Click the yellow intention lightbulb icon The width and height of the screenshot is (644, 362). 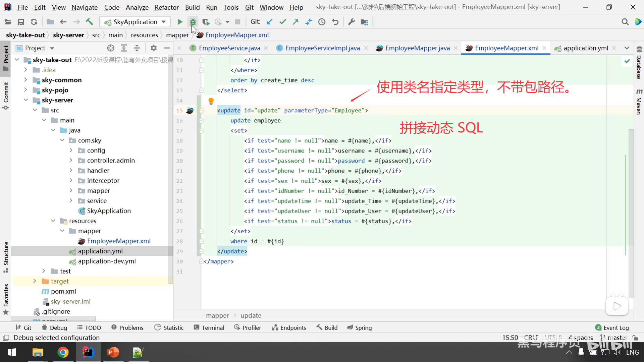pyautogui.click(x=211, y=101)
